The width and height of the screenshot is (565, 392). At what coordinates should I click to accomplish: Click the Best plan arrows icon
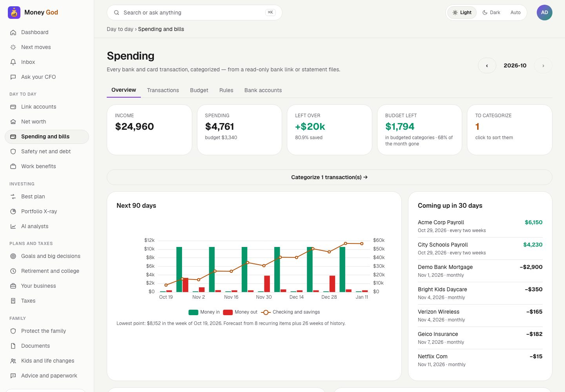(13, 196)
